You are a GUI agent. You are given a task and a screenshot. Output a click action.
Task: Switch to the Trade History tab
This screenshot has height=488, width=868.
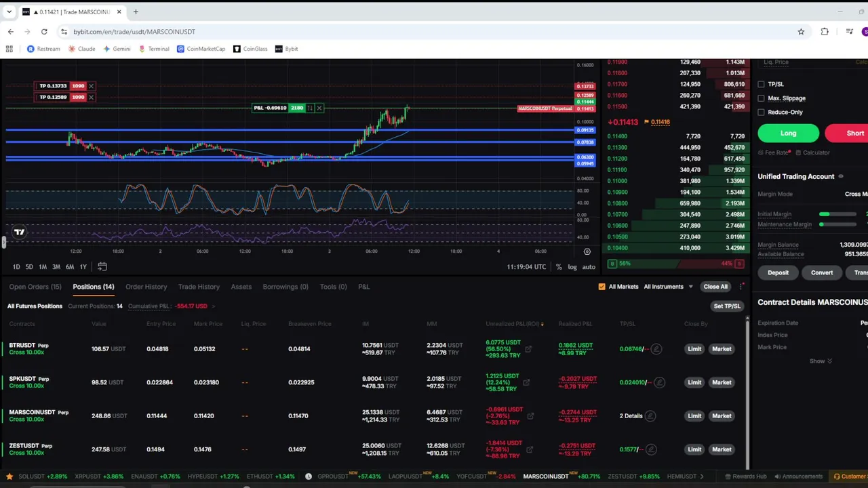pos(199,287)
